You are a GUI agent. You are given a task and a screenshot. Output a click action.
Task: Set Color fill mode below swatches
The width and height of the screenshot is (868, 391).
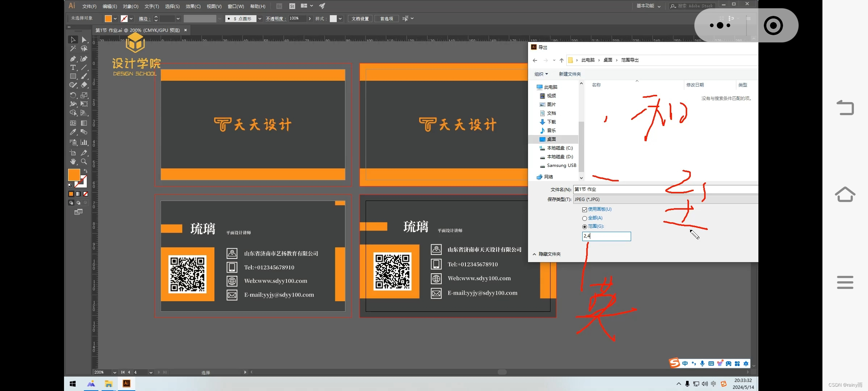tap(71, 194)
